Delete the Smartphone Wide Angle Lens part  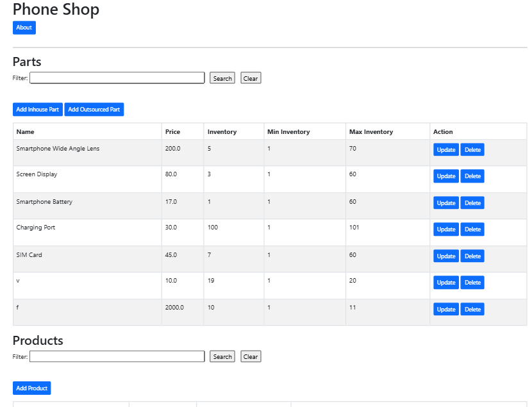472,149
